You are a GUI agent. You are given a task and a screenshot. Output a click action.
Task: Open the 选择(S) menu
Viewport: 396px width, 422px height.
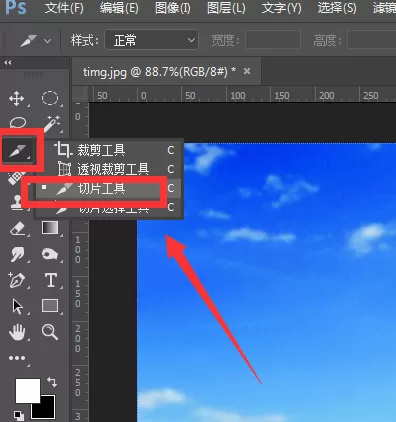pos(337,8)
